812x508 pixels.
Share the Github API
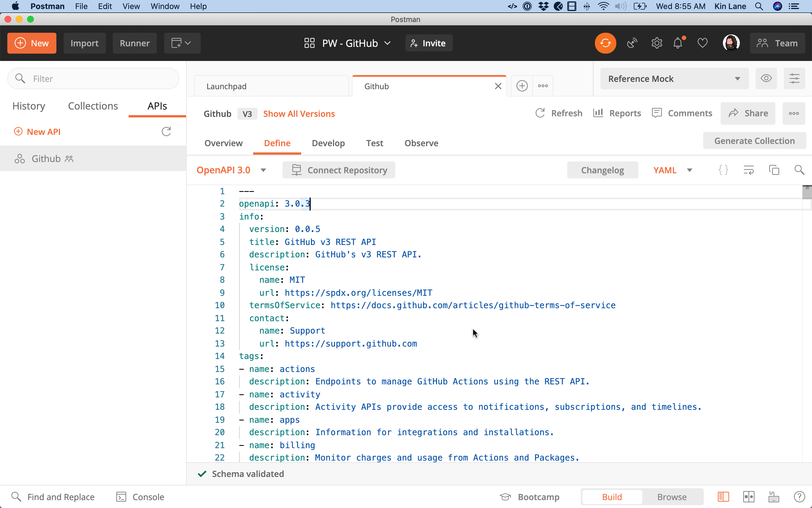[748, 113]
